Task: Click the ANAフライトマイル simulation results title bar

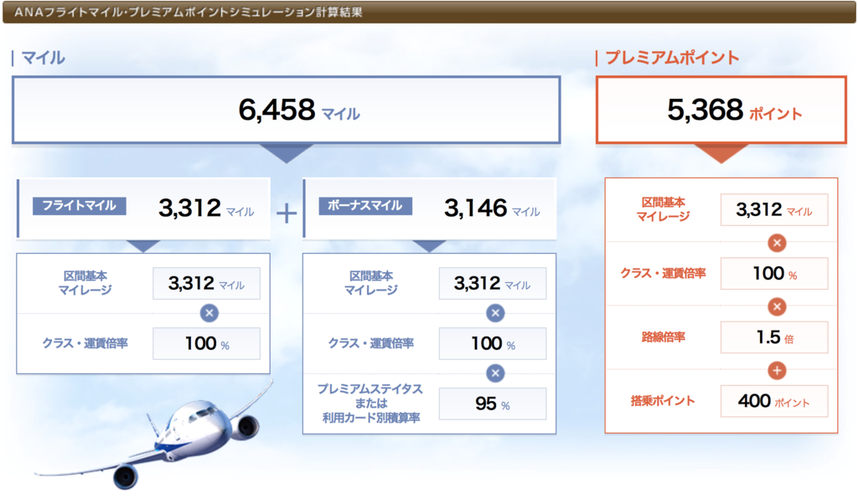Action: tap(429, 12)
